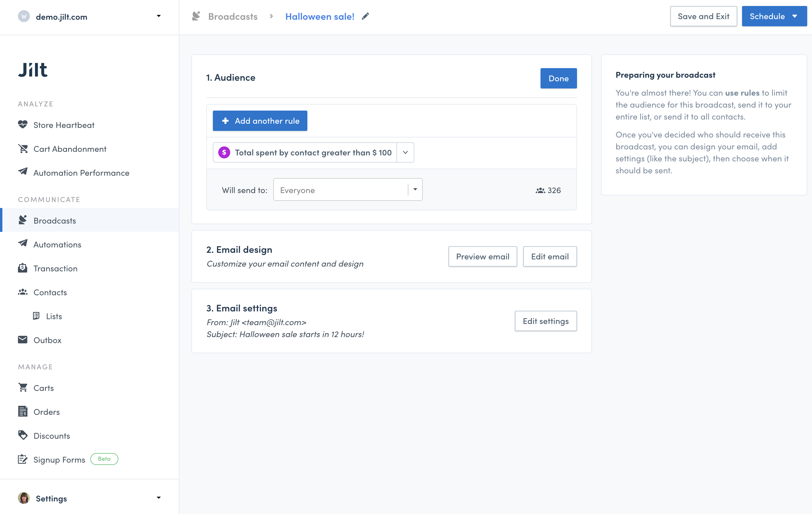Open Automation Performance report

point(81,173)
